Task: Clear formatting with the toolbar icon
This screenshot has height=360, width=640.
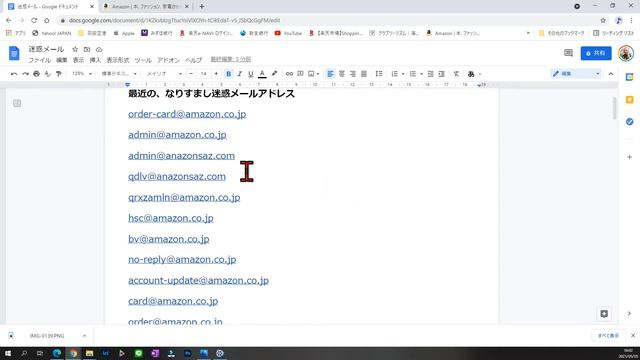Action: coord(456,74)
